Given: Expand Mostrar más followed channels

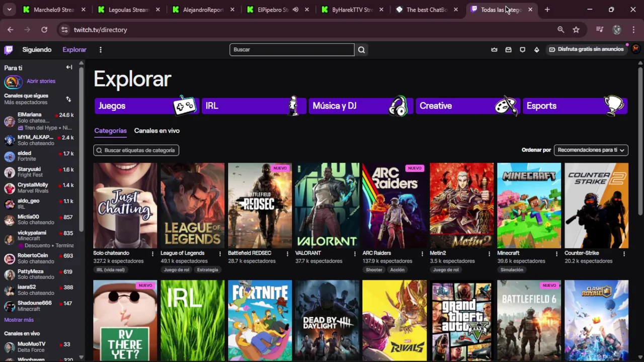Looking at the screenshot, I should 19,320.
